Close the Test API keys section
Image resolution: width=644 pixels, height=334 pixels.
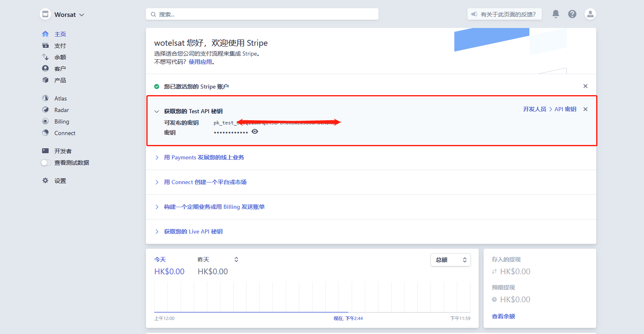[x=585, y=109]
